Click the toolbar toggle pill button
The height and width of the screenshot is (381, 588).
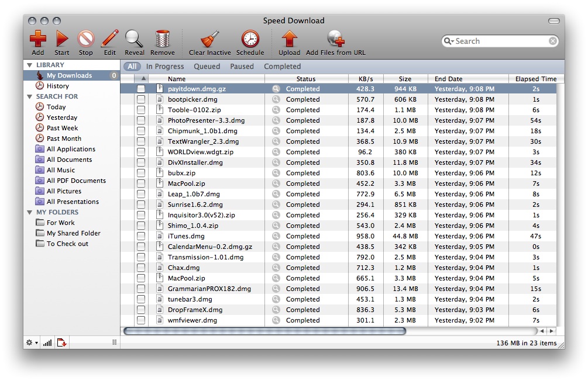point(554,21)
